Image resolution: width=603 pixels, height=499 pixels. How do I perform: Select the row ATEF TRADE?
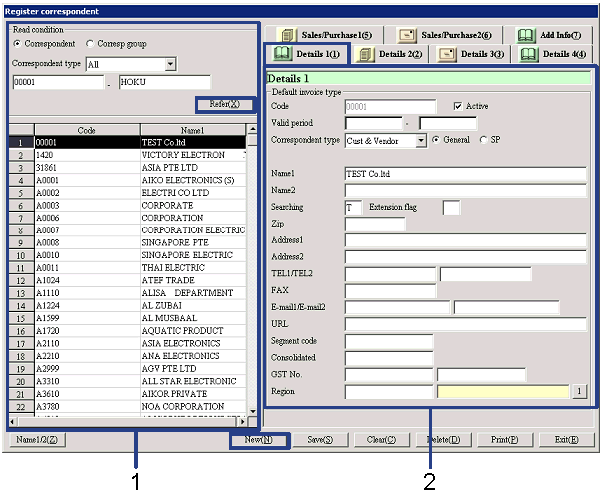pyautogui.click(x=127, y=280)
